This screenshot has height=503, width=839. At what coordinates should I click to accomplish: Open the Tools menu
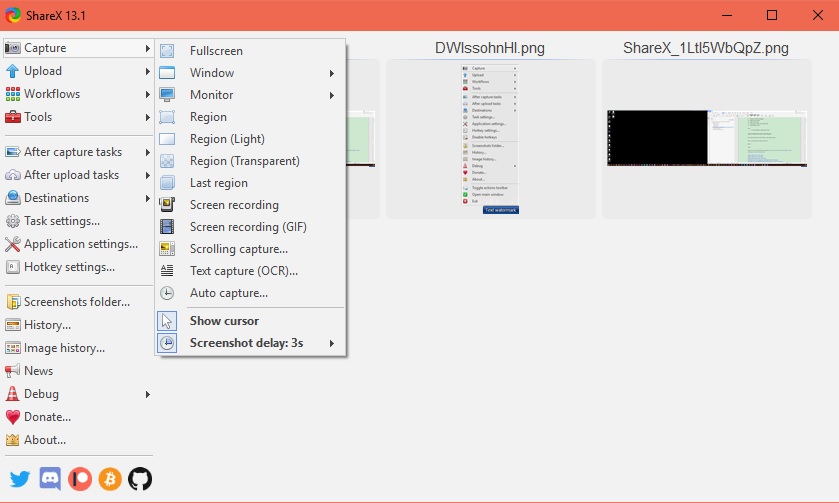click(x=78, y=117)
